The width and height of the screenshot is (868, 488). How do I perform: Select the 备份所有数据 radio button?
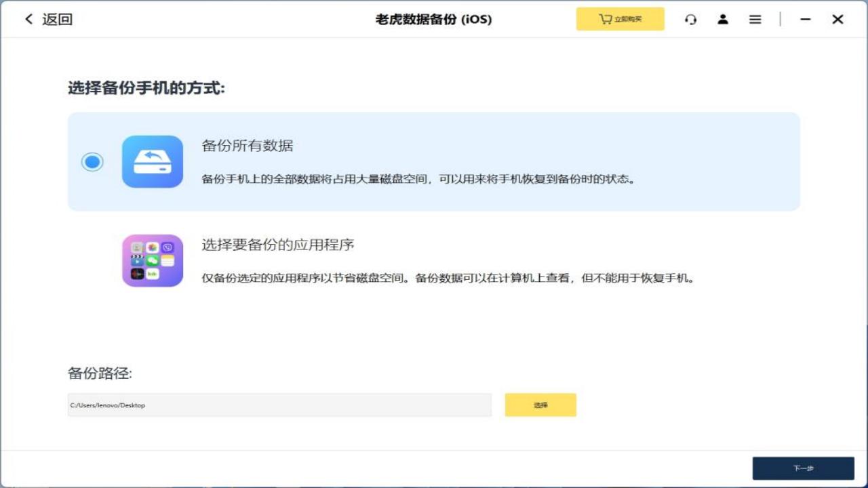click(92, 161)
